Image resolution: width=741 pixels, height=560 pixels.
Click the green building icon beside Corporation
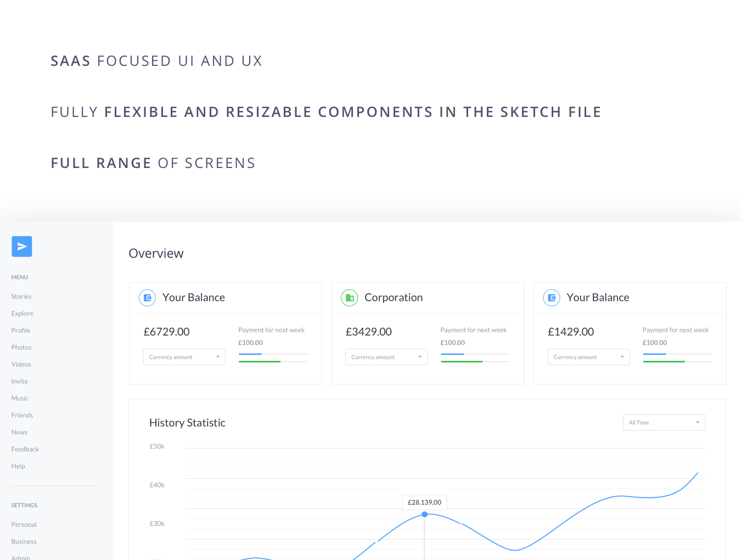click(350, 298)
